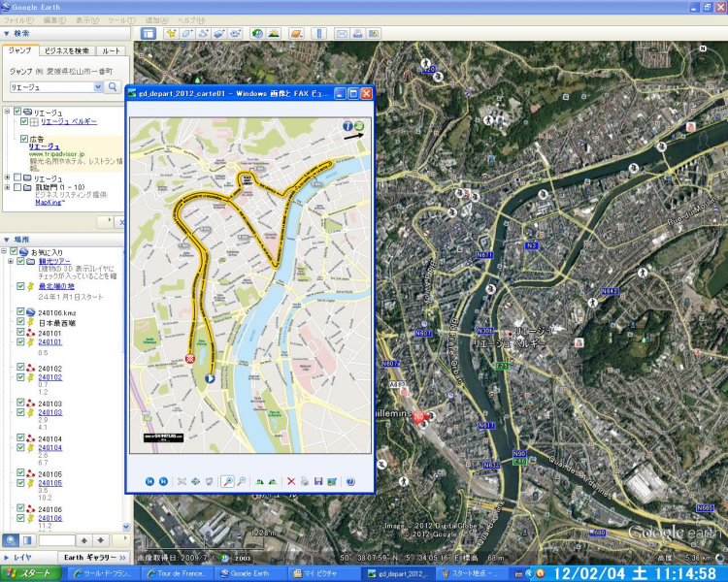Click the best fit icon in picture viewer
This screenshot has width=728, height=582.
[x=182, y=481]
